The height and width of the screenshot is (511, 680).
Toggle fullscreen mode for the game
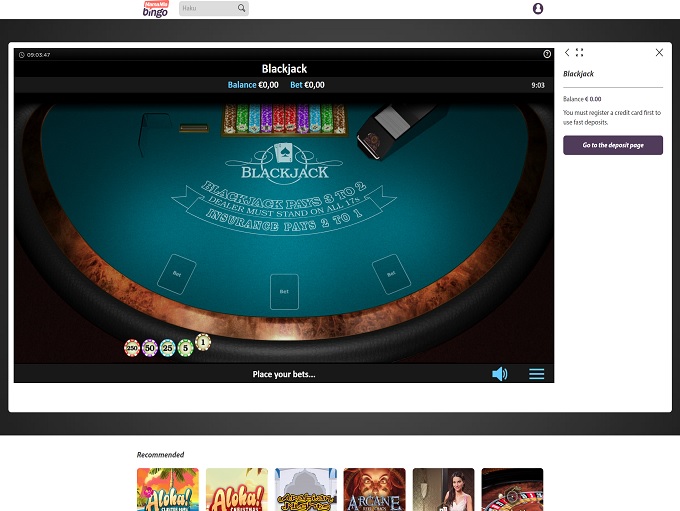[579, 52]
